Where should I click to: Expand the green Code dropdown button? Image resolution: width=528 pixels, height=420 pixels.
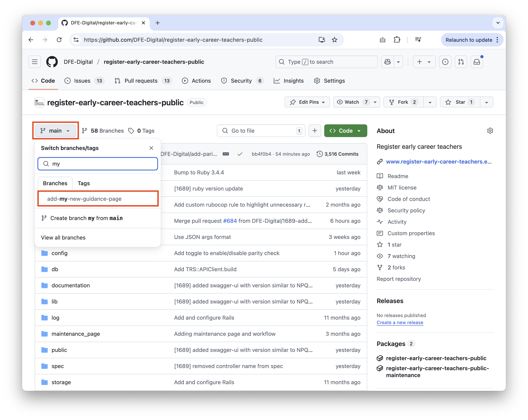coord(345,131)
